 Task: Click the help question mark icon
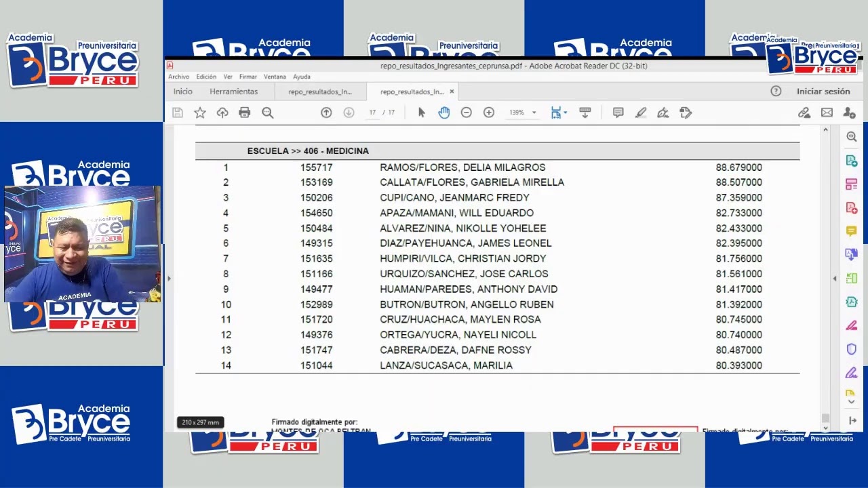point(776,91)
